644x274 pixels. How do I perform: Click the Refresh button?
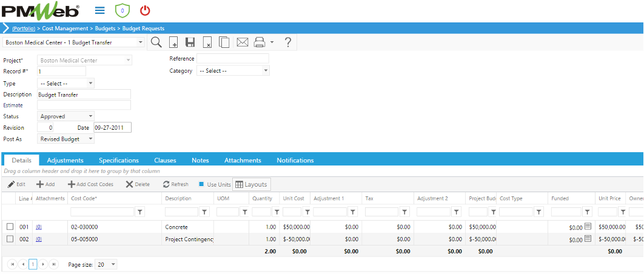coord(175,184)
